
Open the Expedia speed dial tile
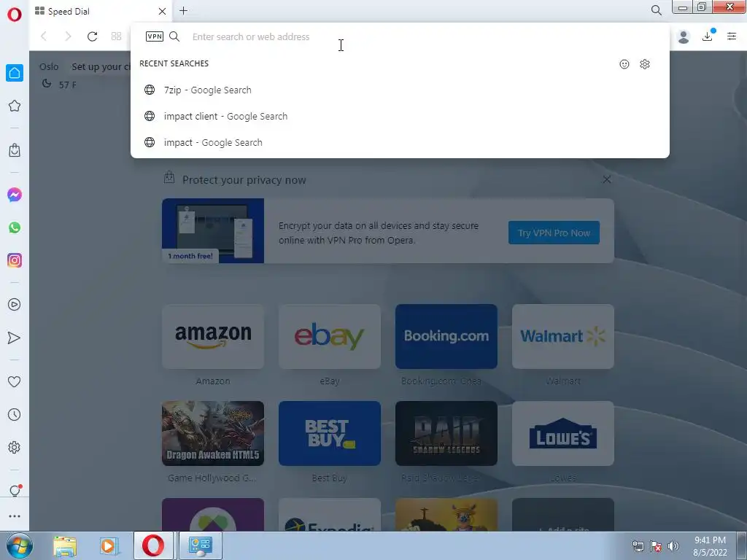[x=330, y=516]
